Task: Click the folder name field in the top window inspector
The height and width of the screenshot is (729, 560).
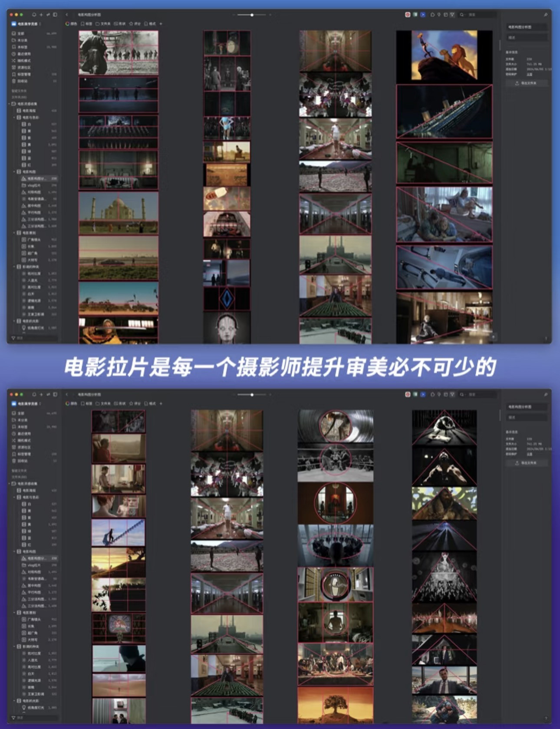Action: tap(527, 27)
